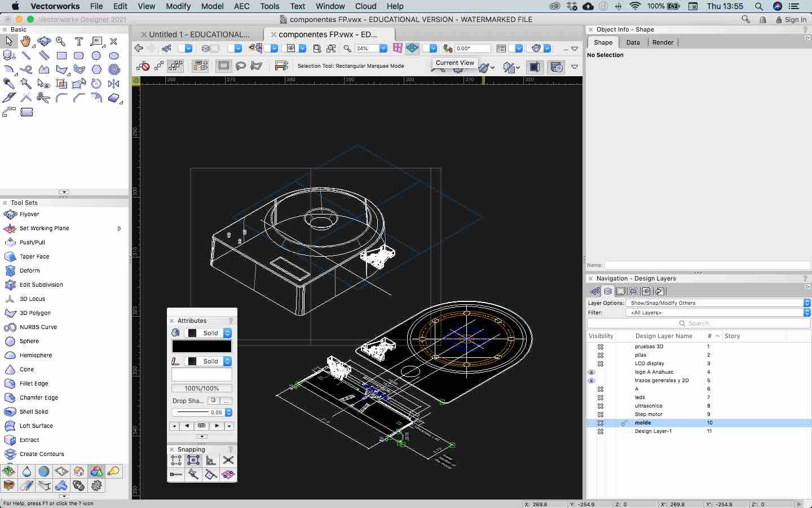Image resolution: width=812 pixels, height=508 pixels.
Task: Select the Double Line tool
Action: pos(43,56)
